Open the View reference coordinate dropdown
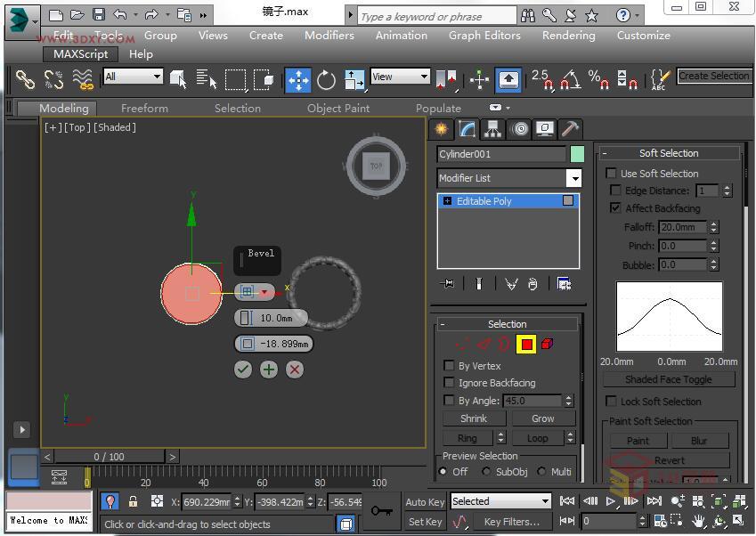 pyautogui.click(x=400, y=76)
